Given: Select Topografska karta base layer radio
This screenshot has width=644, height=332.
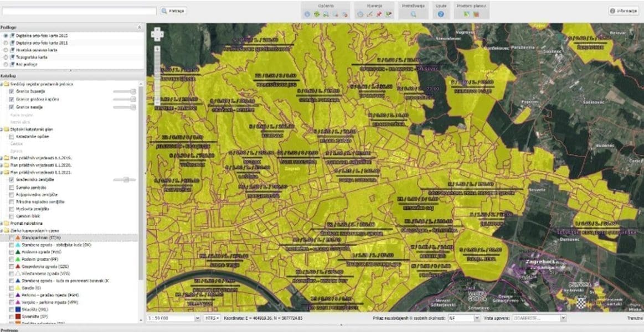Looking at the screenshot, I should (x=6, y=57).
